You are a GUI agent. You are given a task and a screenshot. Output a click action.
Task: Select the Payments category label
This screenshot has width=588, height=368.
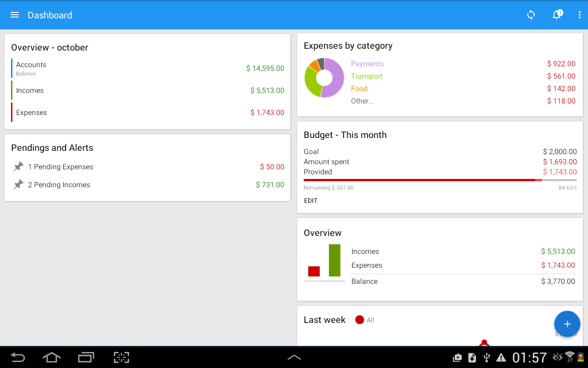pyautogui.click(x=367, y=64)
